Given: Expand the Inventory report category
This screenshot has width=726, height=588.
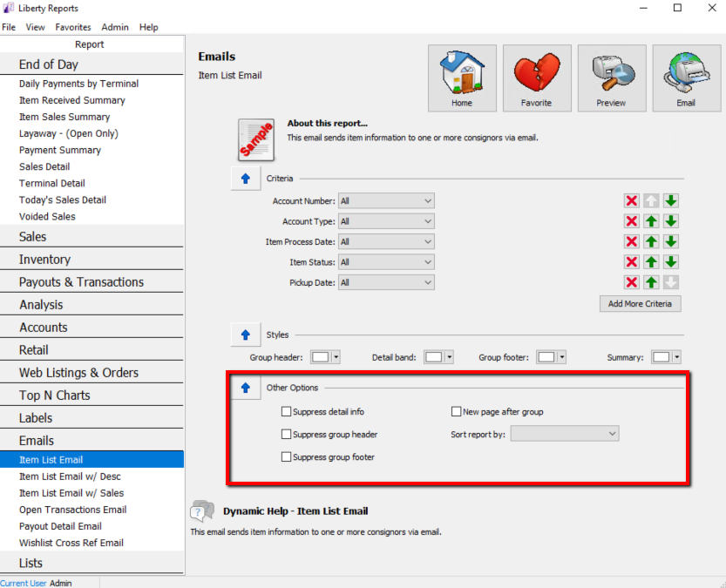Looking at the screenshot, I should pos(92,260).
